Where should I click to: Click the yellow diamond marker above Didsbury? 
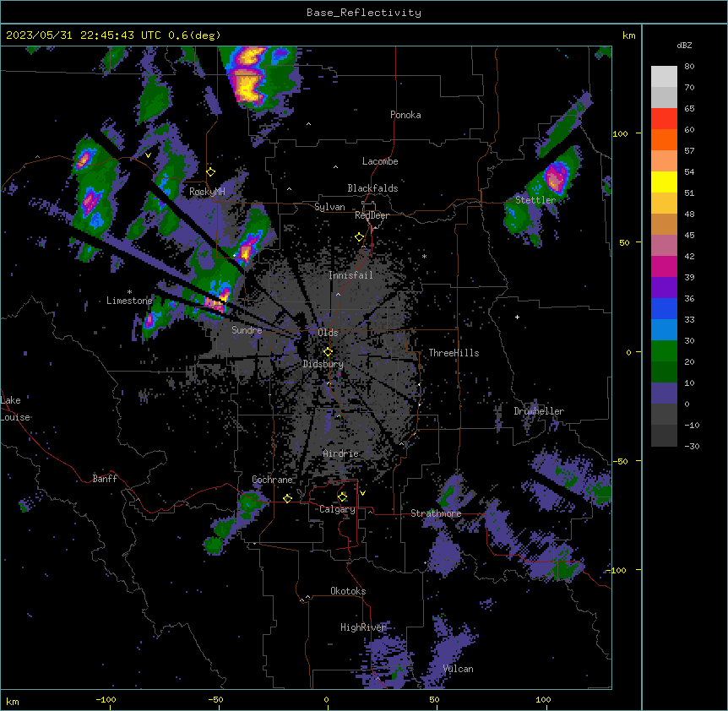point(328,352)
